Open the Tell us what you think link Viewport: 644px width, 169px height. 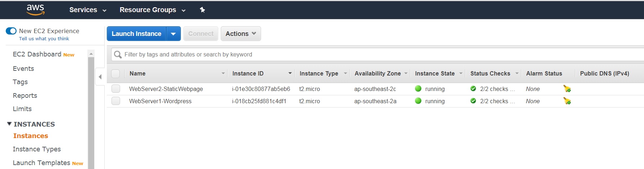pyautogui.click(x=44, y=38)
